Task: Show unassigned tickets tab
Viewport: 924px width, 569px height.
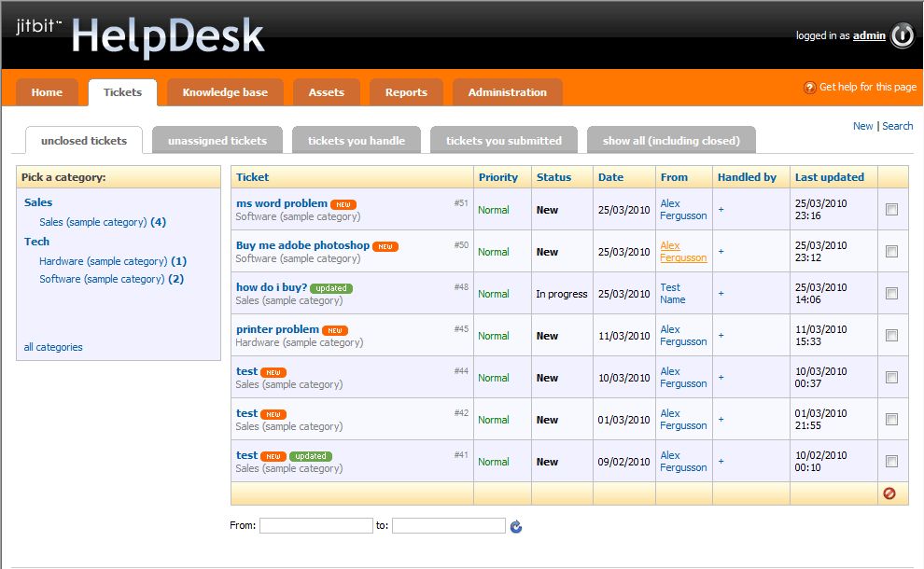Action: point(217,141)
